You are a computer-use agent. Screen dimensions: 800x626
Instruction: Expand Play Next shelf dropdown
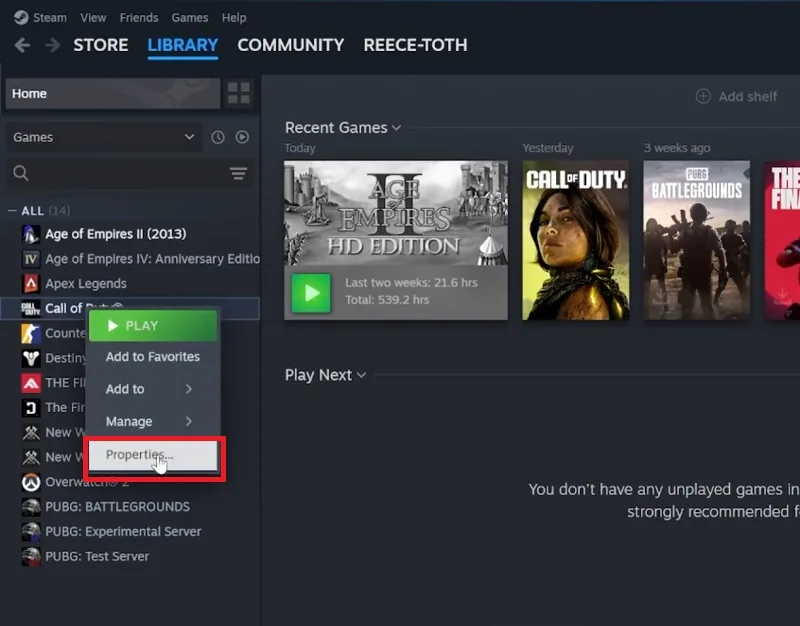pyautogui.click(x=361, y=375)
